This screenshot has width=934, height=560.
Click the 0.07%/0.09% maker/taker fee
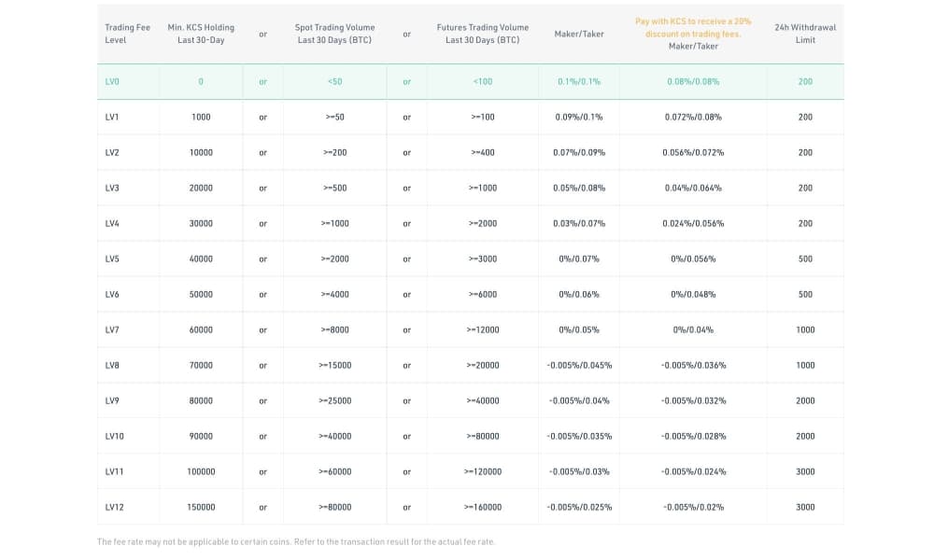pos(579,152)
